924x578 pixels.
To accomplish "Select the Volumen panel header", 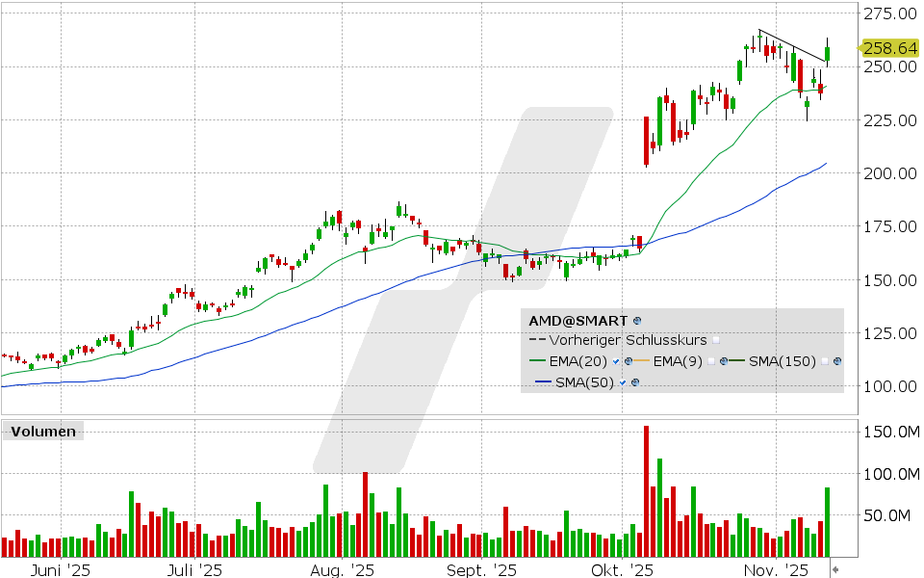I will (42, 432).
